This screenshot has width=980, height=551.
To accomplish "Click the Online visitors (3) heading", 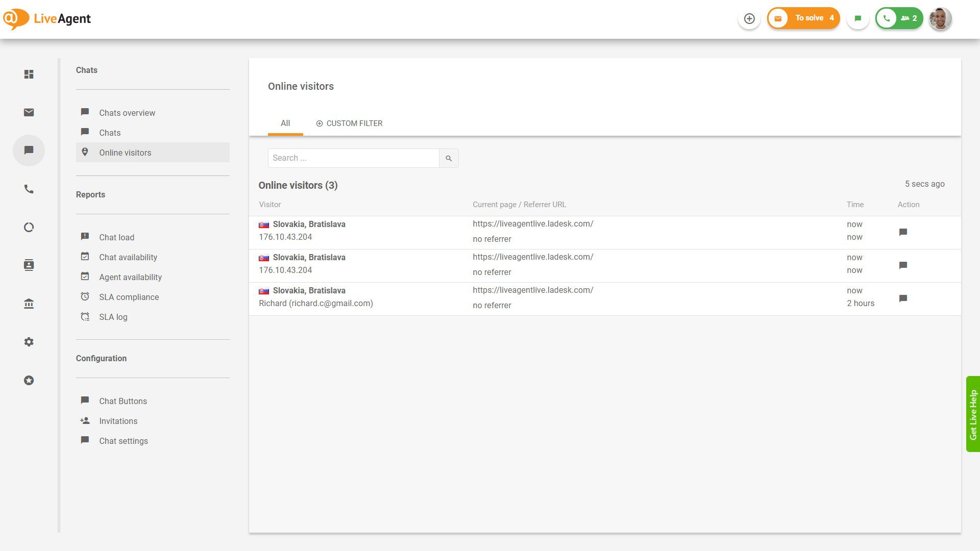I will click(x=298, y=185).
